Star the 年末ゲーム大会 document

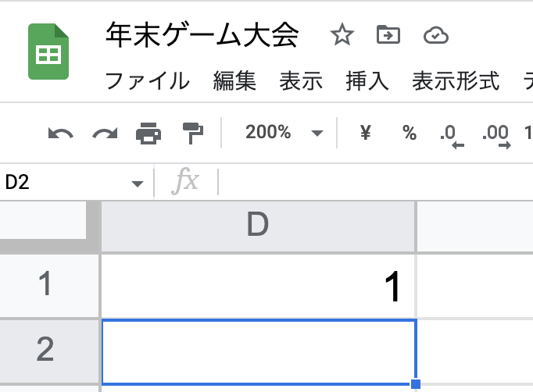[x=342, y=34]
